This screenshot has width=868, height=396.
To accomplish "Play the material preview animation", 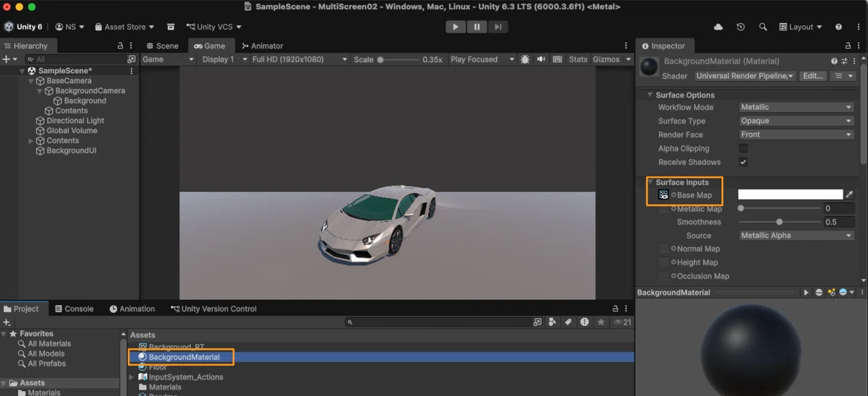I will pos(807,293).
